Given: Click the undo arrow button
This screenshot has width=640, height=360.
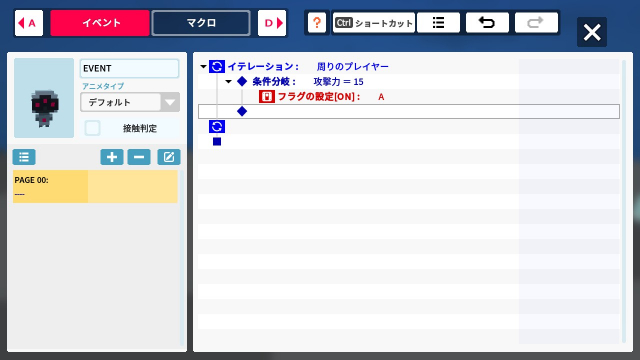Looking at the screenshot, I should 487,23.
